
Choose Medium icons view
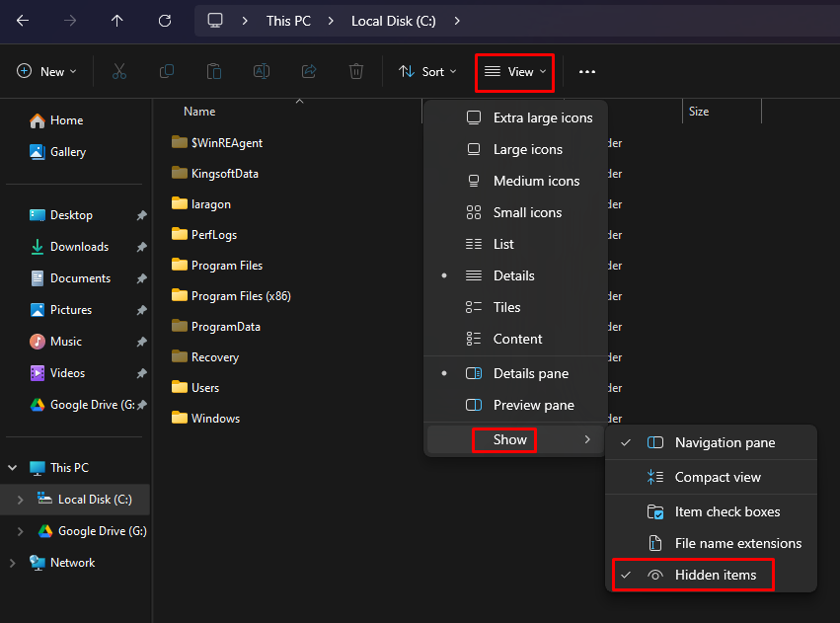point(515,181)
